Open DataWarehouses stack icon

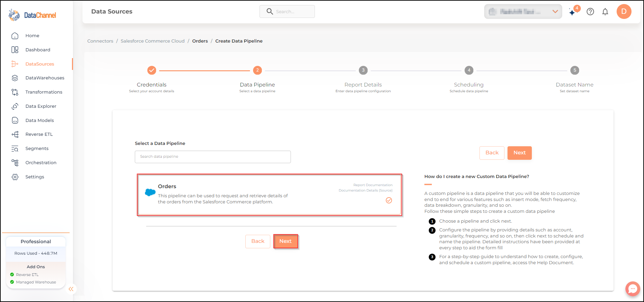tap(15, 78)
